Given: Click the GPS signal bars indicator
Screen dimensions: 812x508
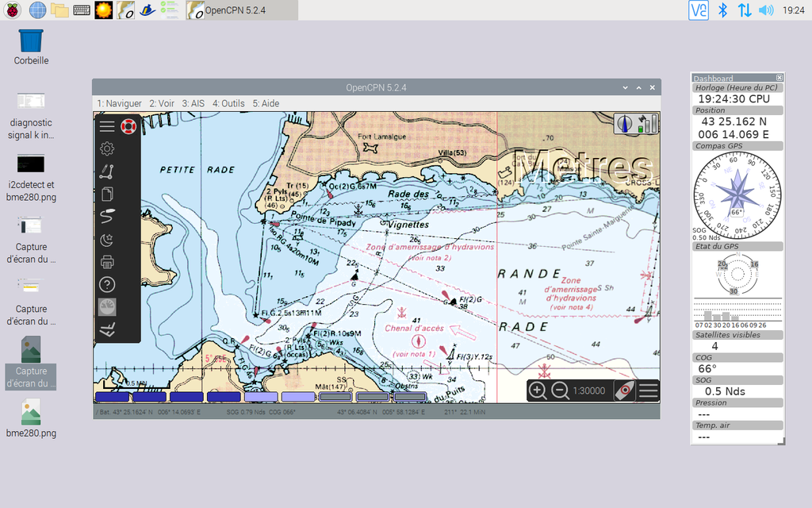Looking at the screenshot, I should tap(647, 124).
